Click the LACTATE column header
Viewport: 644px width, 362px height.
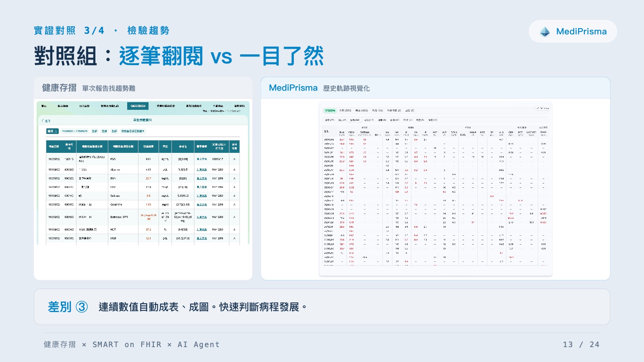coord(531,132)
